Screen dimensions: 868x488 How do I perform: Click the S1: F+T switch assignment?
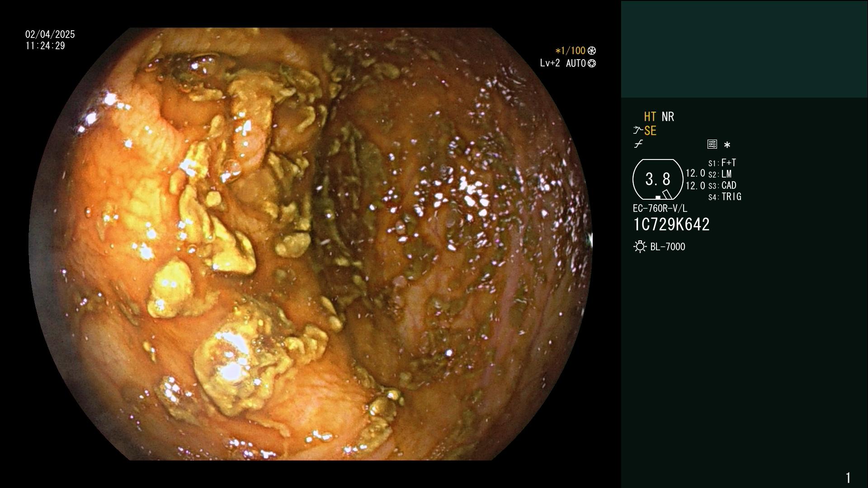(x=722, y=163)
